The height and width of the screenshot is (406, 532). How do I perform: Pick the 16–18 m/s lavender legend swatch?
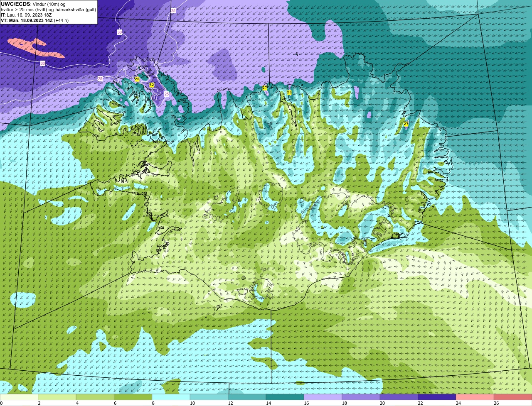[323, 397]
